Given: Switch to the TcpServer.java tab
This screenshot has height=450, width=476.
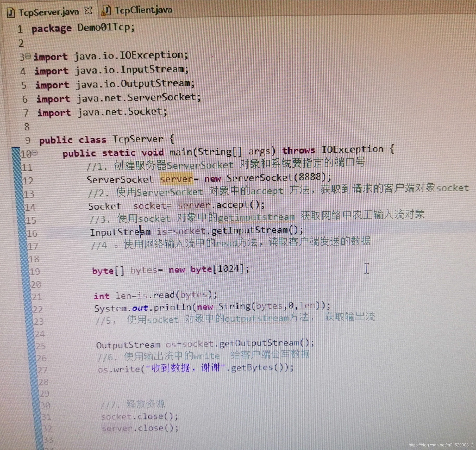Looking at the screenshot, I should (49, 12).
